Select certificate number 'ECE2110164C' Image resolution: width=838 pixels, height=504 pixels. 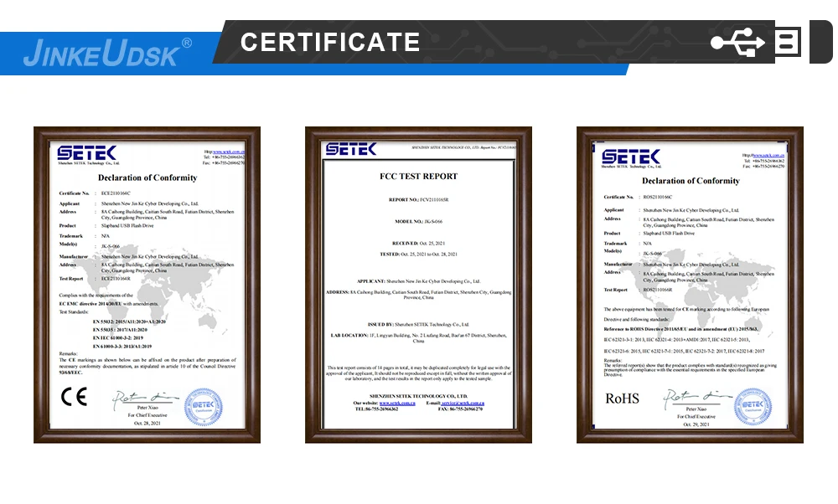116,193
